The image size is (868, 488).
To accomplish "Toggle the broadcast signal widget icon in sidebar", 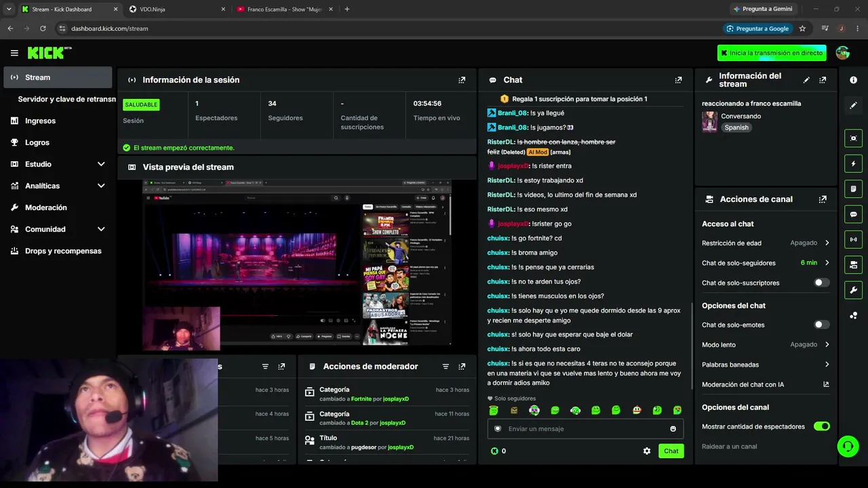I will click(853, 239).
